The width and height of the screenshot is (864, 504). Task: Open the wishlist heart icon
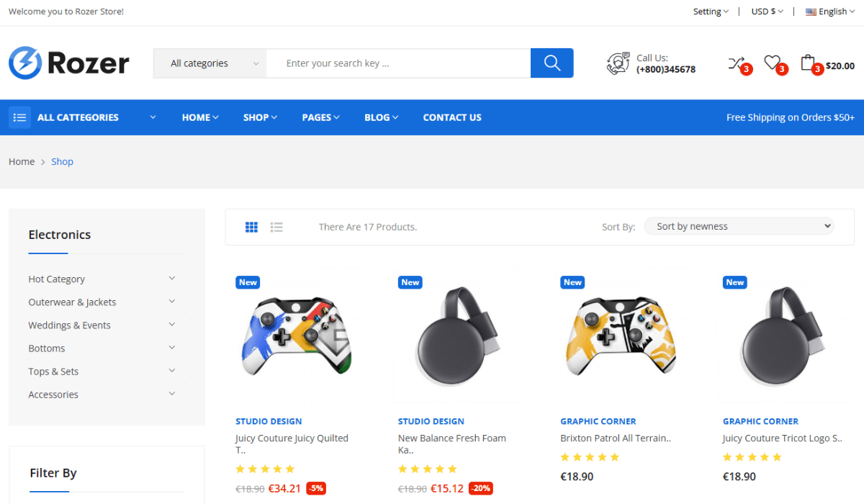[x=772, y=63]
